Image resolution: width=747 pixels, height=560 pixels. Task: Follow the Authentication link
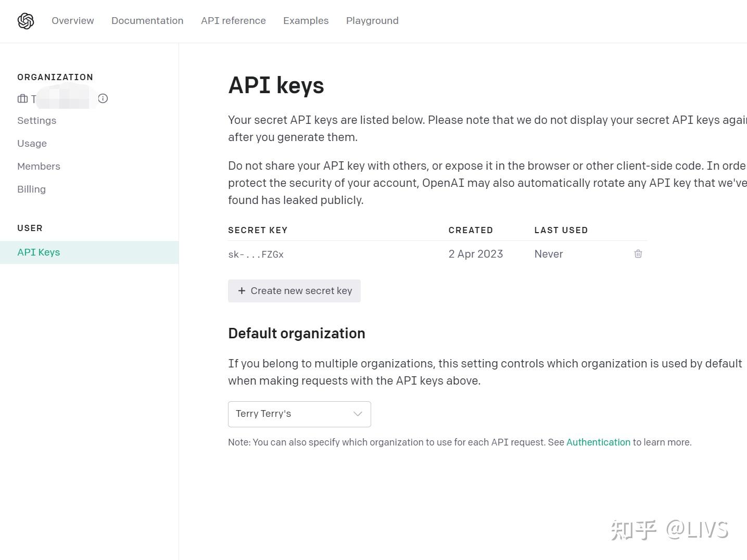[598, 442]
